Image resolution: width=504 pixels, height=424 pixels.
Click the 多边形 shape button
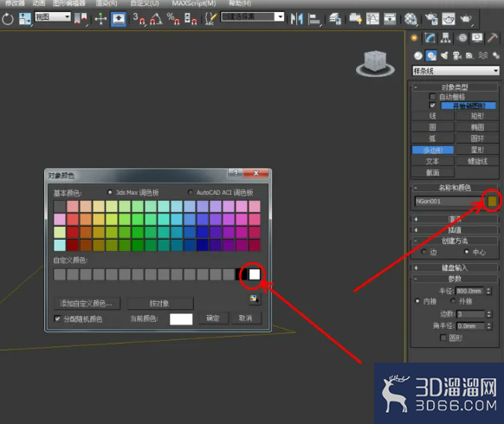tap(433, 150)
